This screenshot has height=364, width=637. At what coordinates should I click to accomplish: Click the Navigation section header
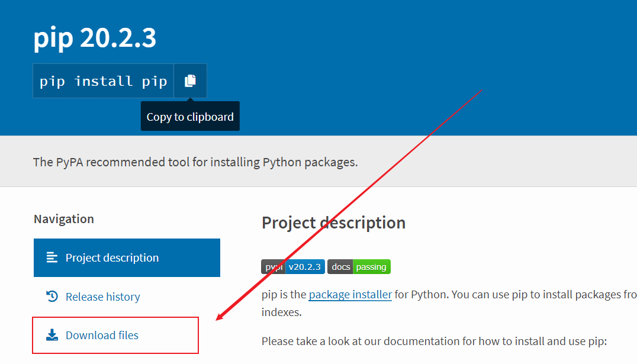(x=63, y=218)
